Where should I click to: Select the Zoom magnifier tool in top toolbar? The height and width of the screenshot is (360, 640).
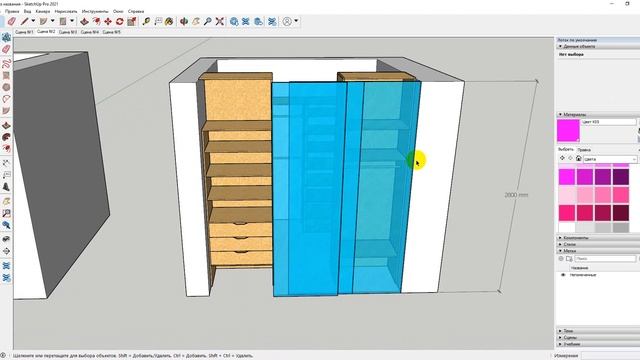(x=208, y=21)
